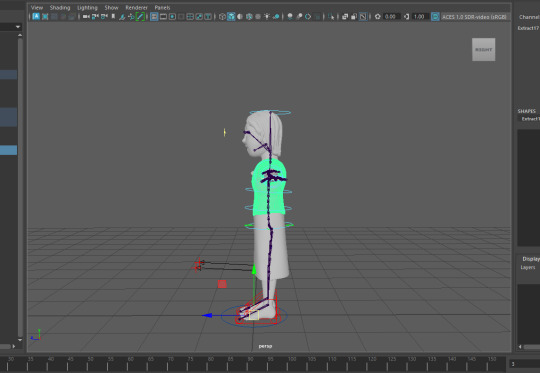This screenshot has height=373, width=540.
Task: Enable wireframe cube display icon
Action: [222, 17]
